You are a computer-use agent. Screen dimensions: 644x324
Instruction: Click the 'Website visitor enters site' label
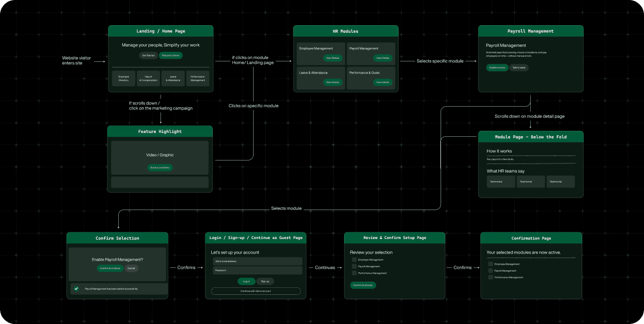(x=76, y=60)
